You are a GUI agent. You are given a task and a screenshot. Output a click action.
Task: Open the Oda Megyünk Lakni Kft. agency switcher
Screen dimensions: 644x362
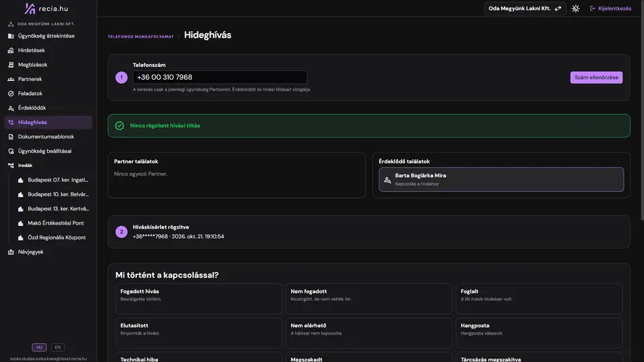click(525, 8)
